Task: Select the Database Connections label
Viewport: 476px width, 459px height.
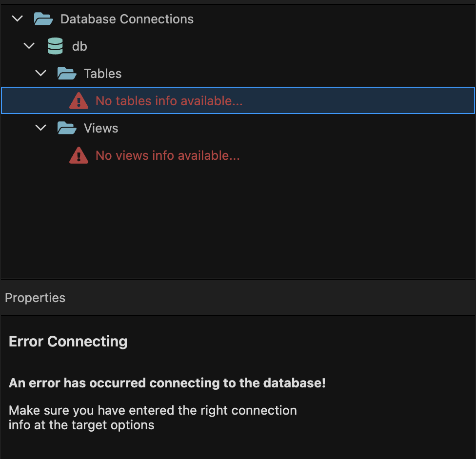Action: pos(127,19)
